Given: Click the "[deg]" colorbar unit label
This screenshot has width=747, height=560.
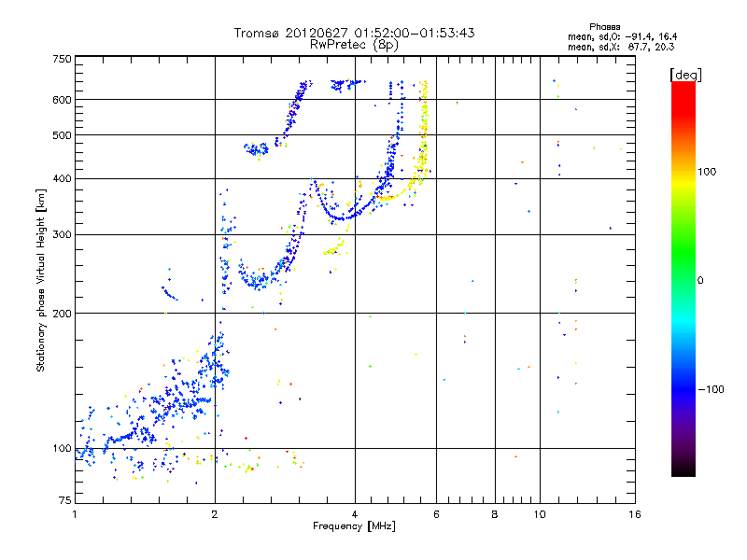Looking at the screenshot, I should 685,75.
